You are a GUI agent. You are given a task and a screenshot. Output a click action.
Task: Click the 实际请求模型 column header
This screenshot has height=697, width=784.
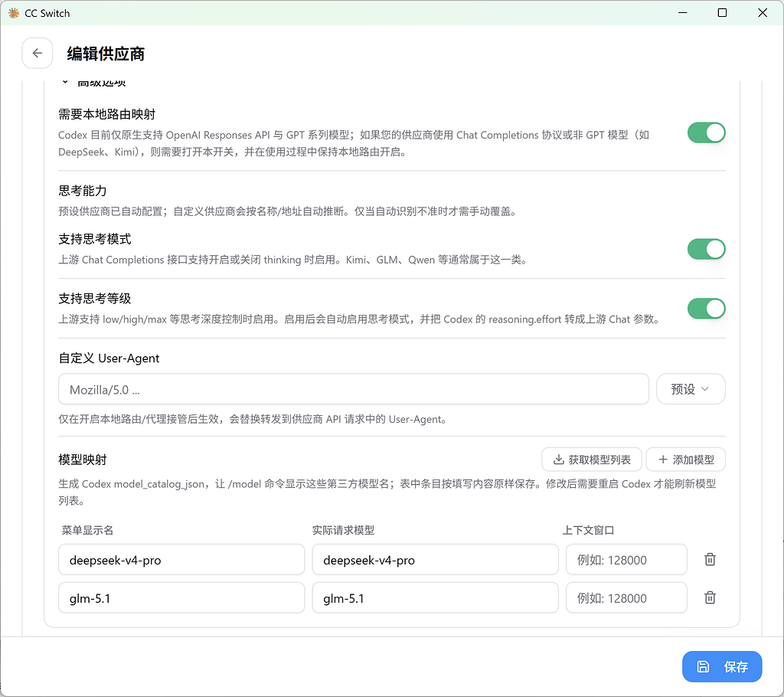343,530
